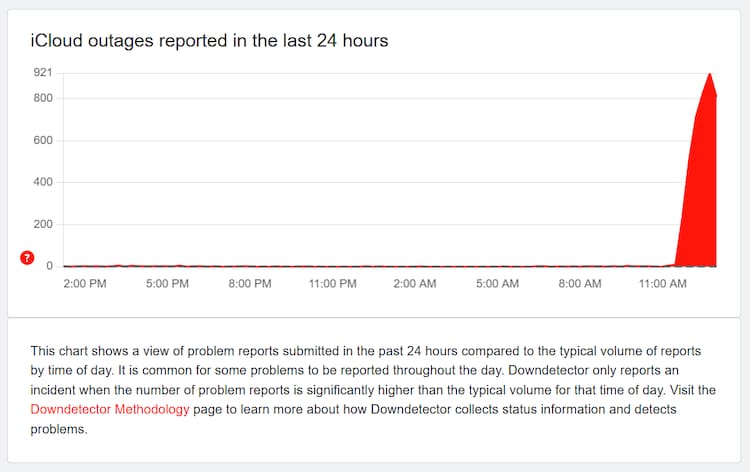The height and width of the screenshot is (472, 750).
Task: Click the 11:00 AM time axis label
Action: click(x=662, y=285)
